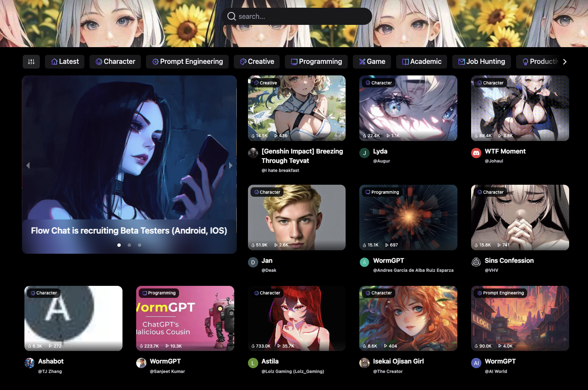
Task: Click the Lyda author avatar
Action: [364, 153]
